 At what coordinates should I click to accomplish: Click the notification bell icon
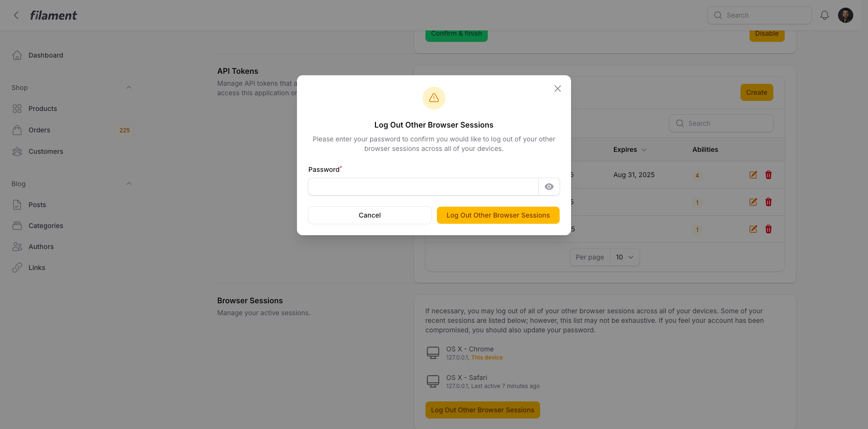pyautogui.click(x=824, y=15)
